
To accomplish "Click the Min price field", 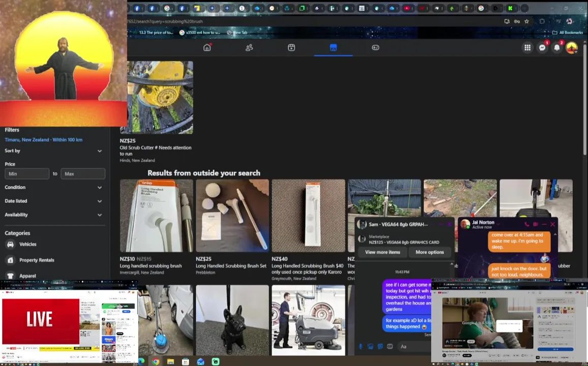I will click(26, 174).
